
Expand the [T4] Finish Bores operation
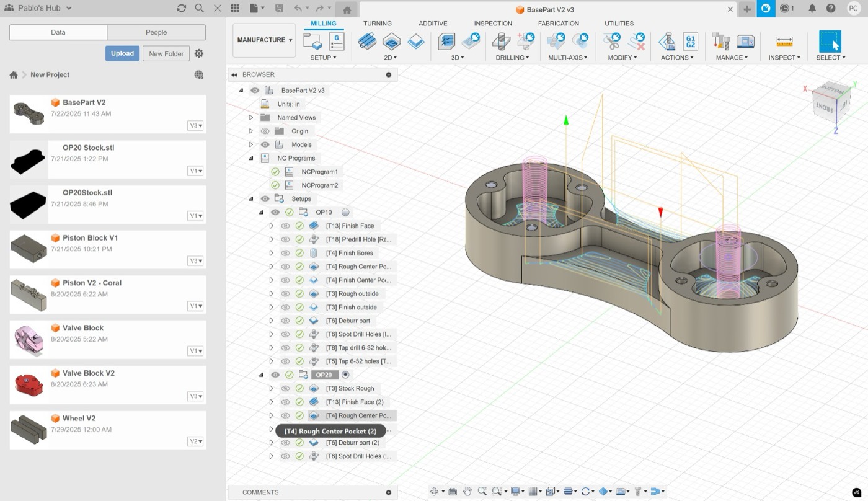tap(271, 253)
